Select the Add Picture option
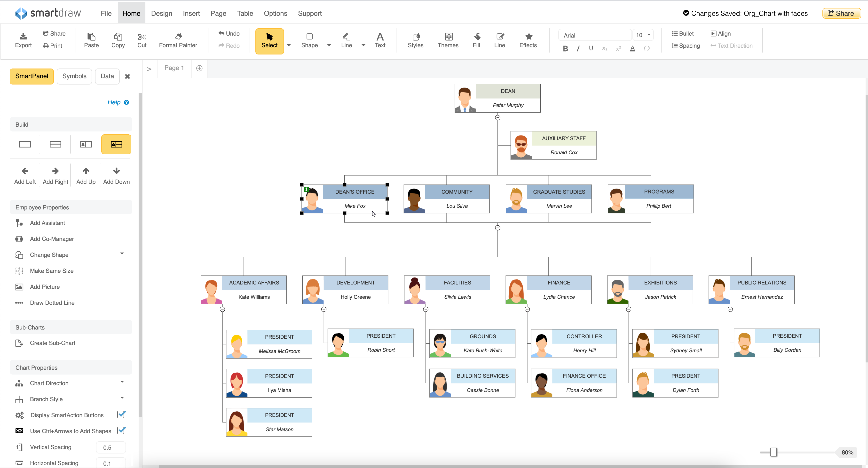 pyautogui.click(x=19, y=286)
